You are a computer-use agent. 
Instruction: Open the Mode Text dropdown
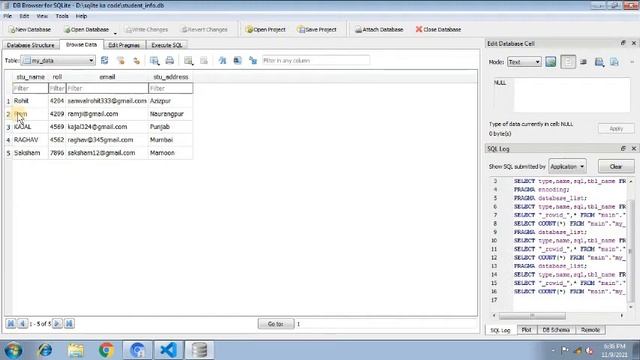click(x=524, y=62)
